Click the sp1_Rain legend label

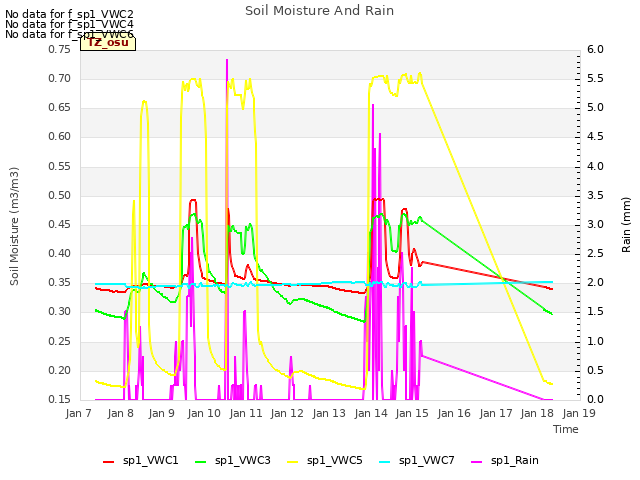click(515, 460)
